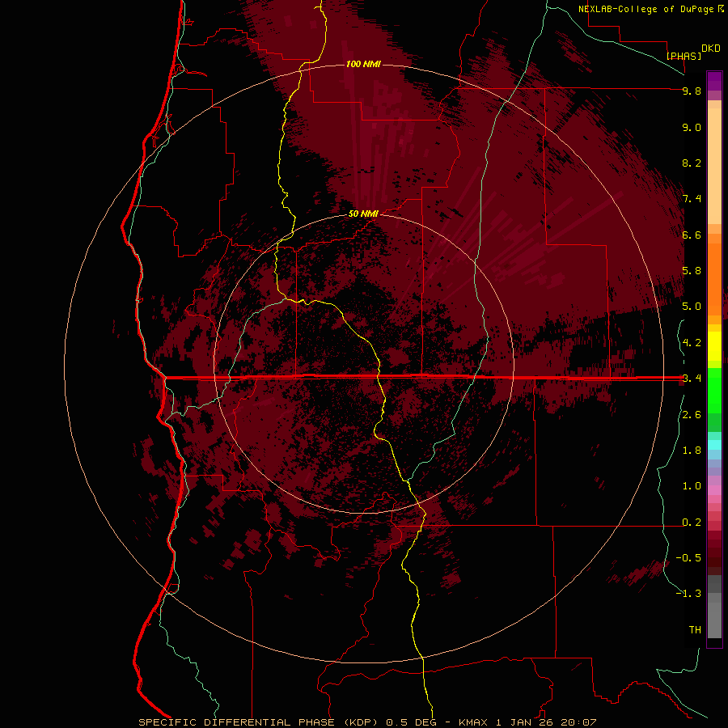This screenshot has height=728, width=728.
Task: Click the NEXLAB-College of DuPage credit text
Action: tap(647, 9)
